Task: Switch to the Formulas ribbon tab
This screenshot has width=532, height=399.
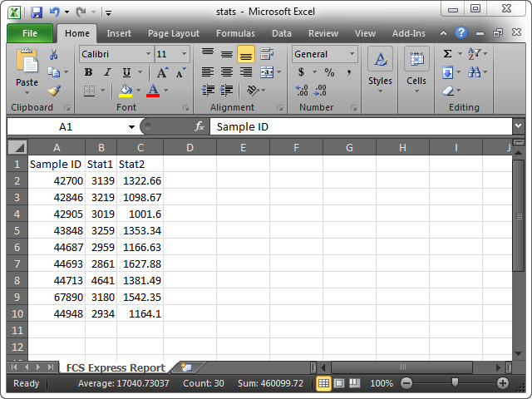Action: [x=235, y=33]
